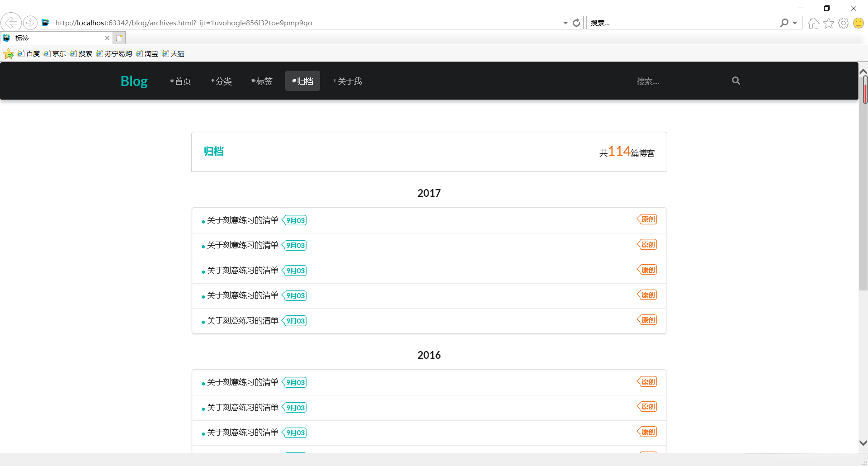Open the browser tools gear icon
The height and width of the screenshot is (466, 868).
click(x=844, y=23)
